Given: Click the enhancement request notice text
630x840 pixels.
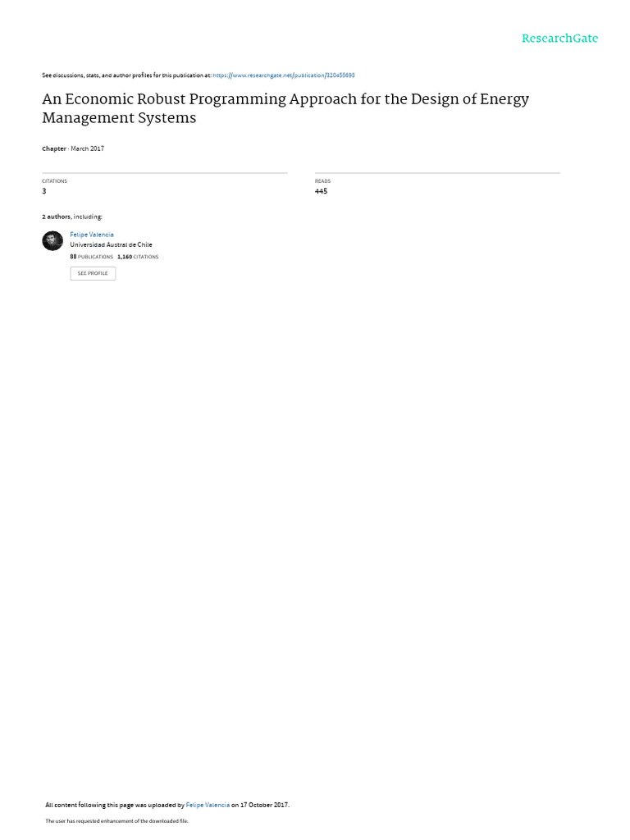Looking at the screenshot, I should 116,820.
